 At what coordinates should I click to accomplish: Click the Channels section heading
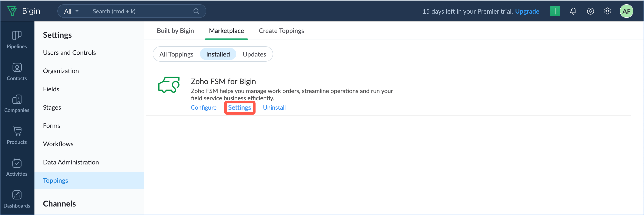(x=59, y=204)
